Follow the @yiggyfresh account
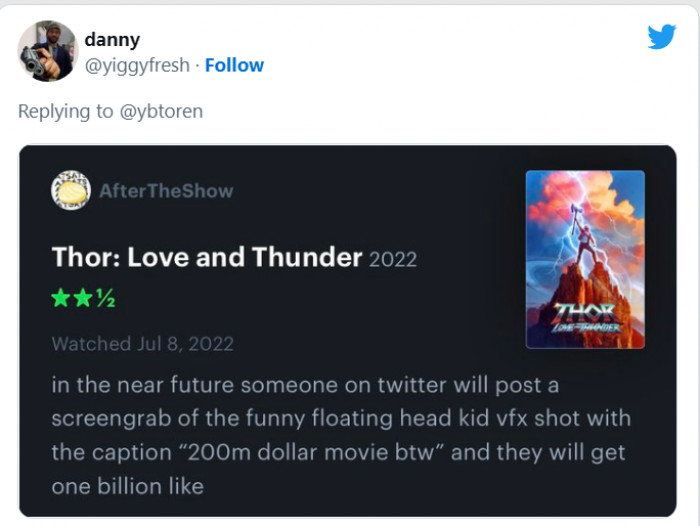 (x=234, y=65)
